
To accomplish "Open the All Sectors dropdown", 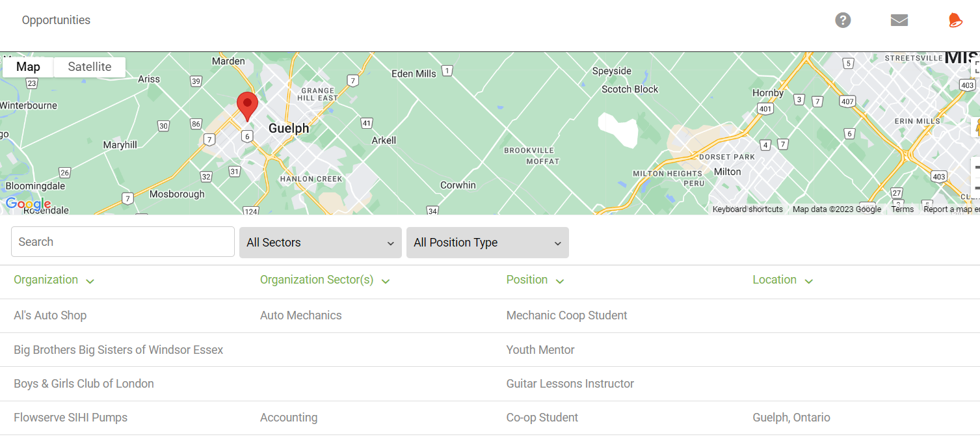I will point(321,243).
